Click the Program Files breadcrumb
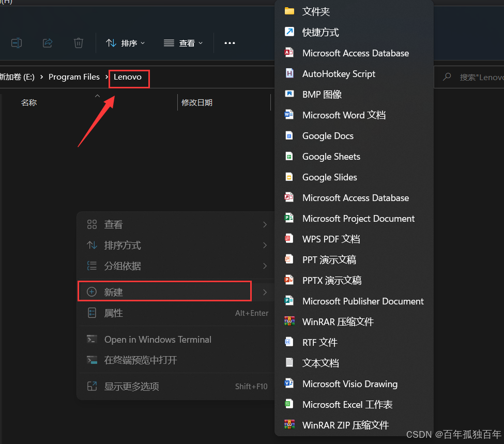The image size is (504, 444). (74, 77)
